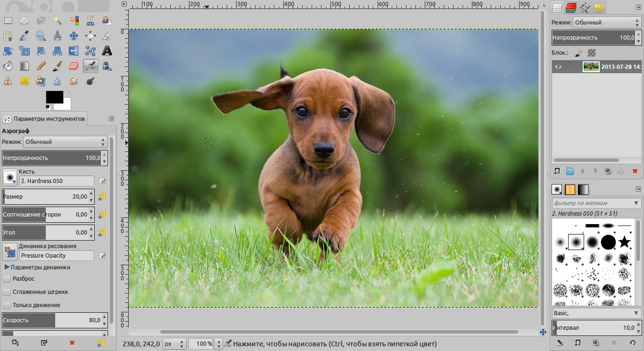Image resolution: width=644 pixels, height=351 pixels.
Task: Select the Scale tool
Action: click(x=25, y=50)
